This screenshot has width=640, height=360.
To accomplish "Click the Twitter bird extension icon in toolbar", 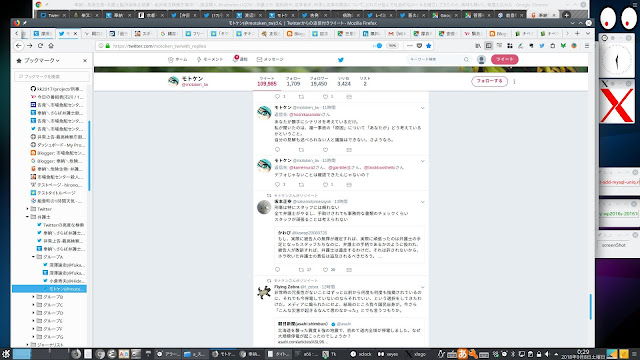I will [x=542, y=46].
